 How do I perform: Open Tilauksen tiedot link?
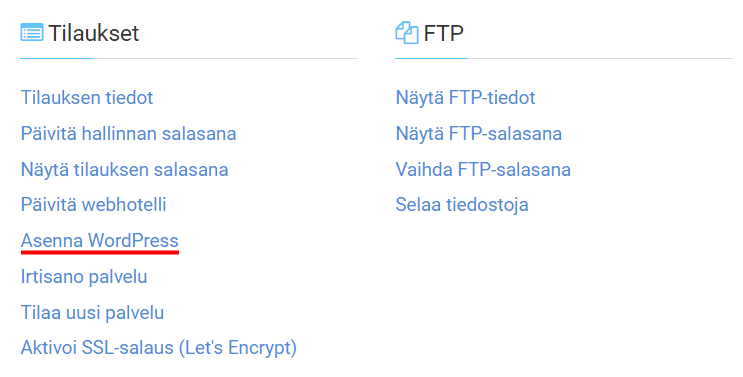pyautogui.click(x=87, y=98)
